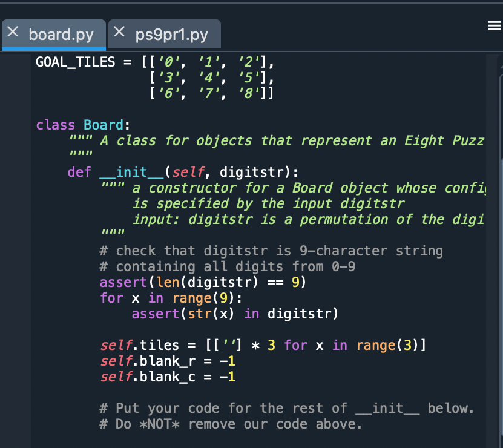Click the self.blank_r = -1 line
Screen dimensions: 503x448
tap(166, 360)
